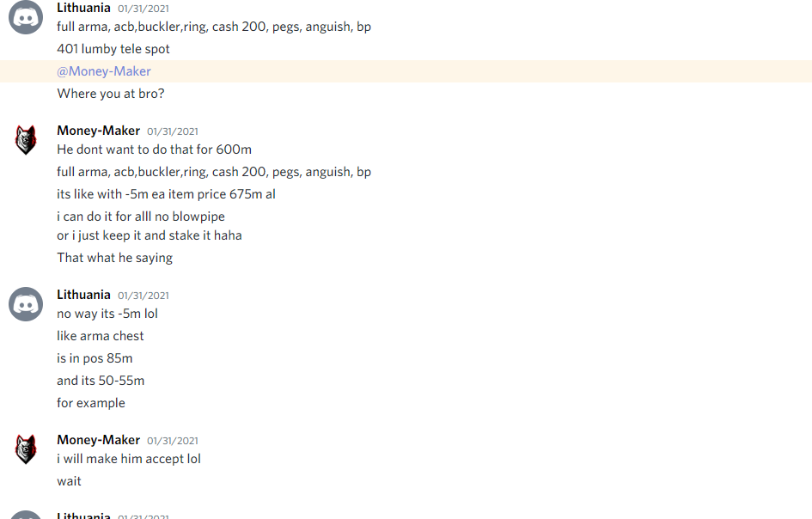Click Lithuania's avatar beside the 'no way its -5m' message

coord(26,304)
